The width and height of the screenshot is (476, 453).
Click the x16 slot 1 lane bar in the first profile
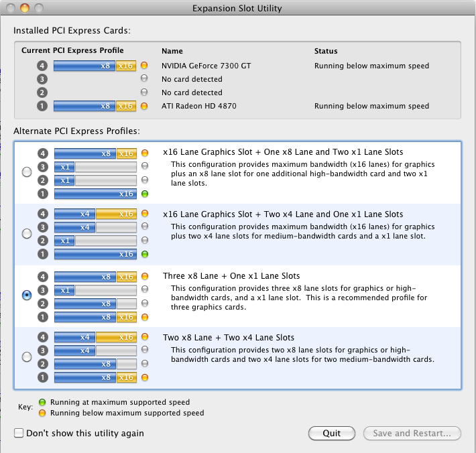click(x=95, y=194)
